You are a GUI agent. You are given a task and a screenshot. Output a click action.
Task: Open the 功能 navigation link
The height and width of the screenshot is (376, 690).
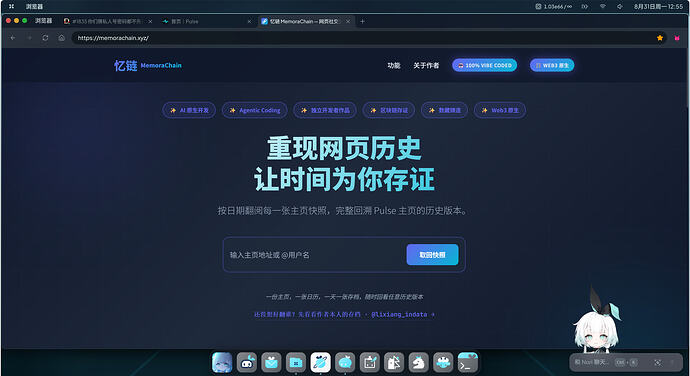[393, 65]
